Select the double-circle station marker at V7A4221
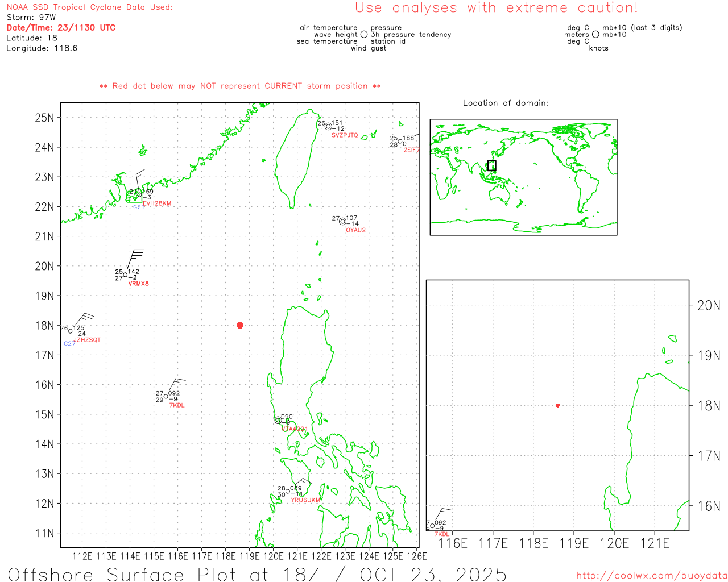 tap(278, 420)
